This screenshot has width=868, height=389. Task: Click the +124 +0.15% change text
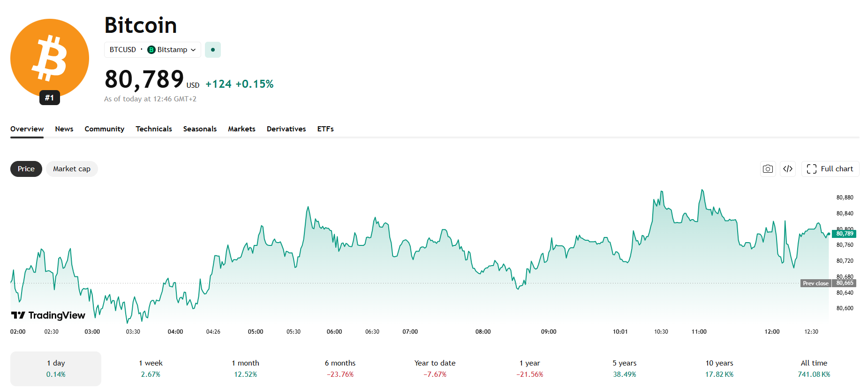pyautogui.click(x=240, y=84)
